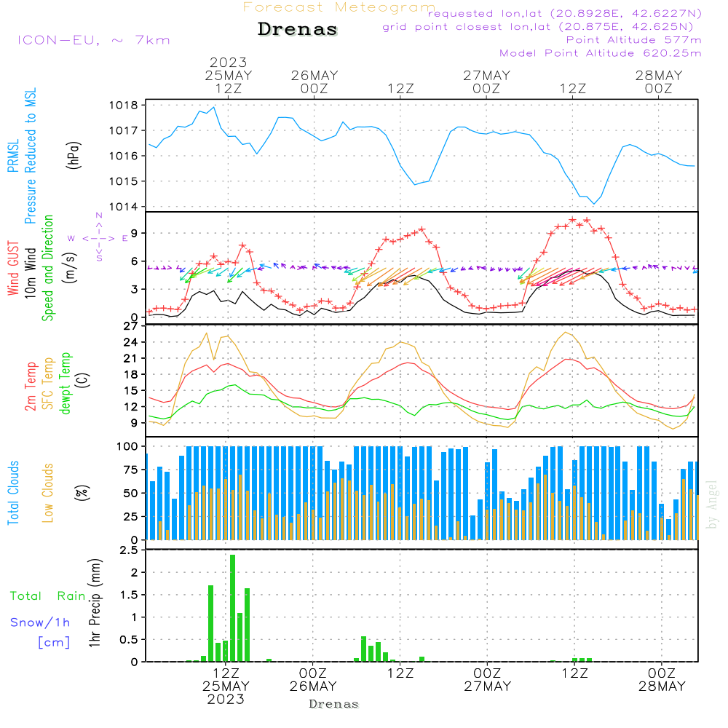Click the grid point closest lon,lat text
The height and width of the screenshot is (728, 728).
(538, 27)
